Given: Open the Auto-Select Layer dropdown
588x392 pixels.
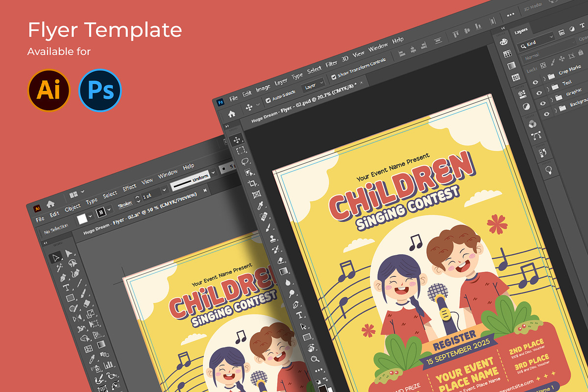Looking at the screenshot, I should pyautogui.click(x=314, y=84).
